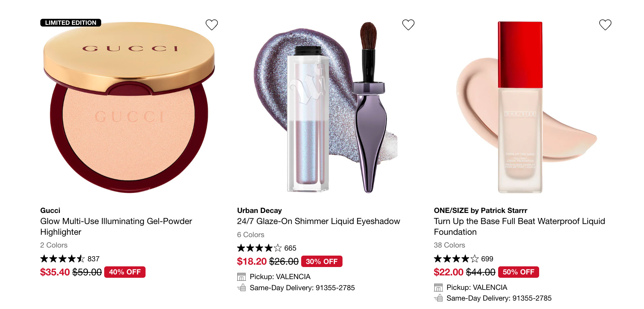Screen dimensions: 644x309
Task: Favorite the Gucci highlighter with heart icon
Action: (x=212, y=25)
